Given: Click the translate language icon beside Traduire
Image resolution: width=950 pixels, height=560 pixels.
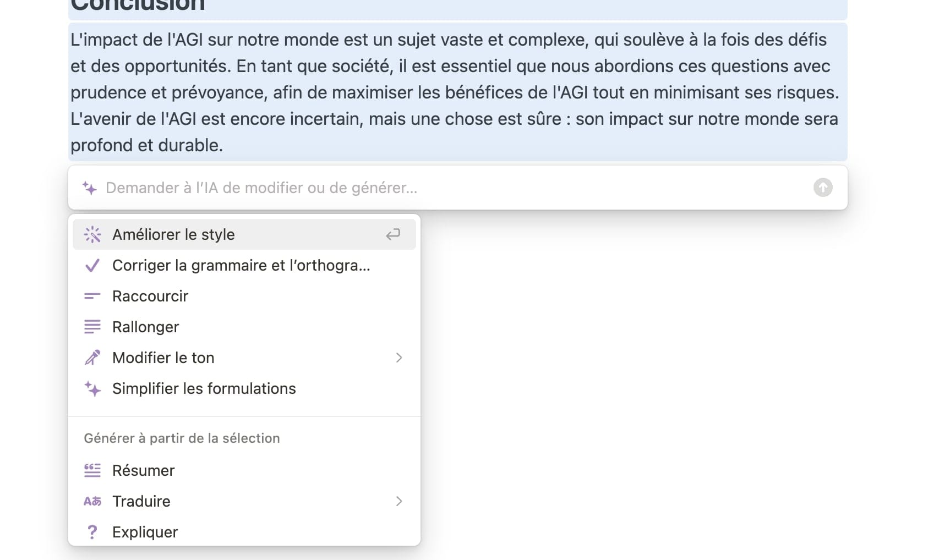Looking at the screenshot, I should tap(92, 501).
